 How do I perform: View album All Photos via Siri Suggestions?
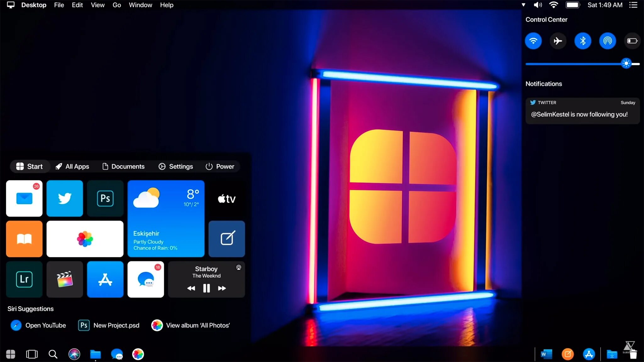pos(191,325)
